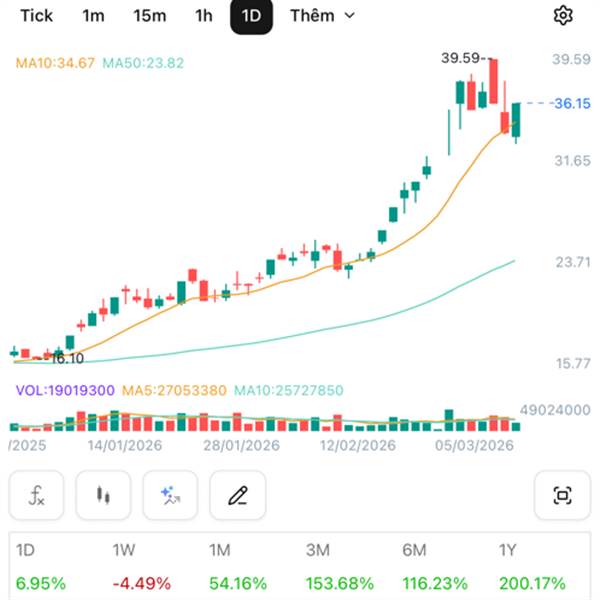The height and width of the screenshot is (600, 600).
Task: Open chart settings gear icon
Action: 563,16
